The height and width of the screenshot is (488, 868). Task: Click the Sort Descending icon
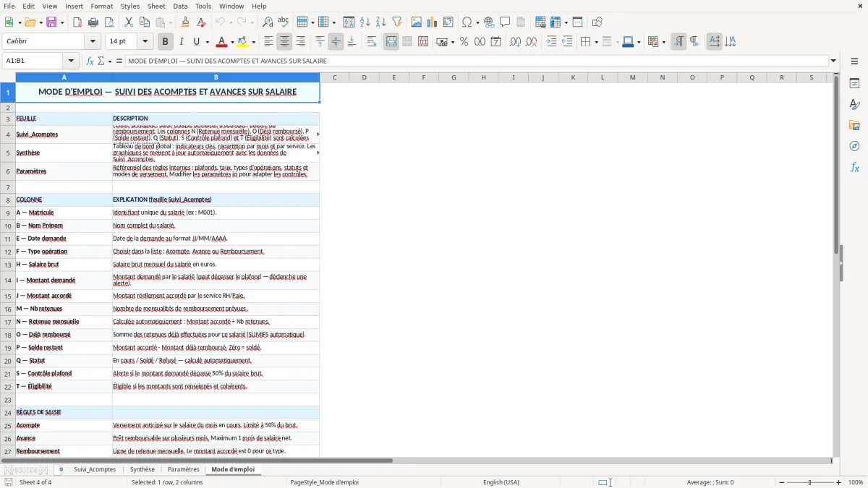coord(381,22)
